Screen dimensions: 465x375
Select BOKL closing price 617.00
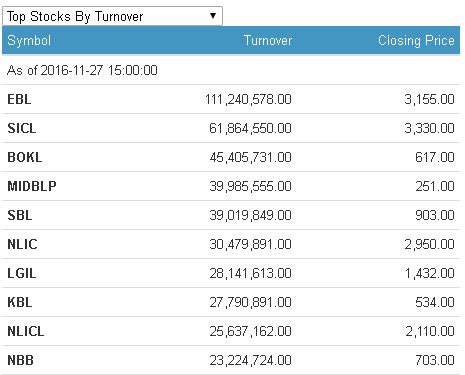(435, 157)
